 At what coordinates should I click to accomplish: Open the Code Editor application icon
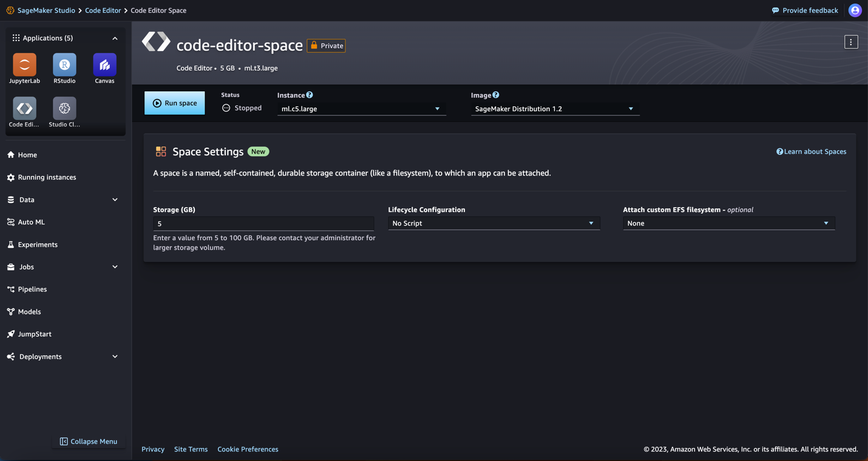coord(24,109)
